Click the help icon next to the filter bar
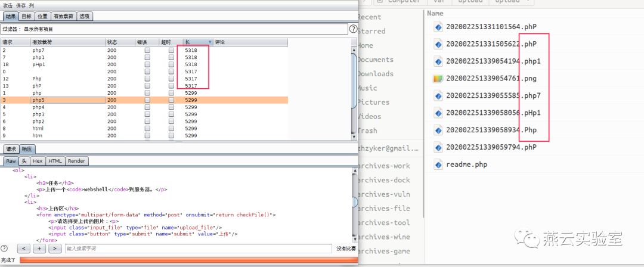 [353, 29]
